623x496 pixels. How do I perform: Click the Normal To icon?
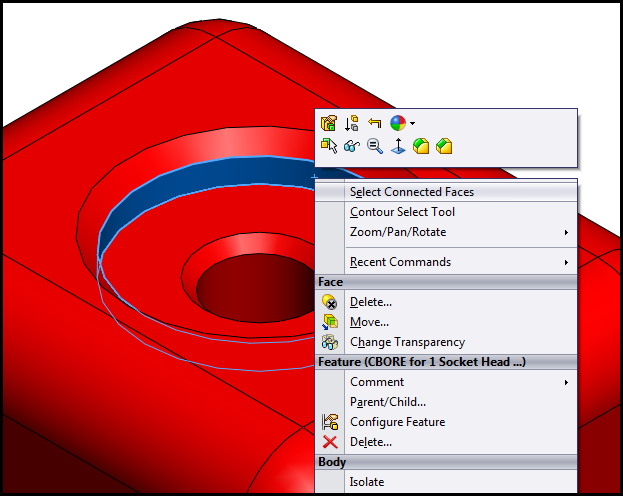pyautogui.click(x=398, y=146)
